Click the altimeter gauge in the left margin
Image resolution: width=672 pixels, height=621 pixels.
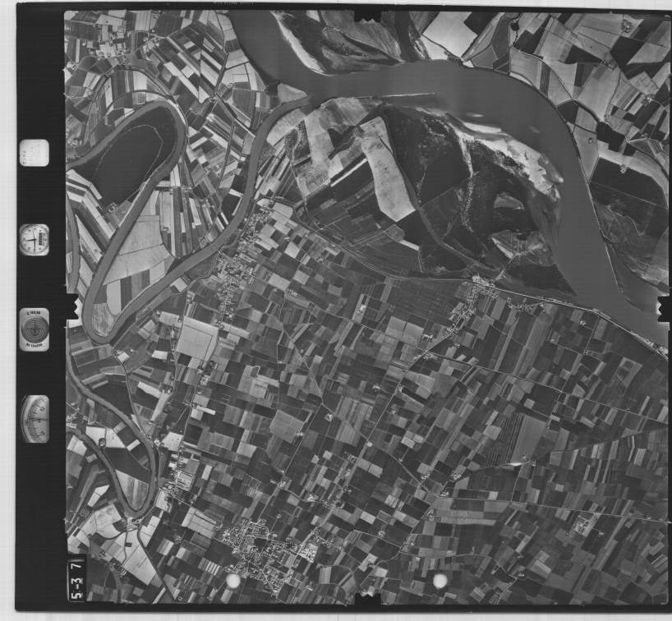tap(35, 419)
